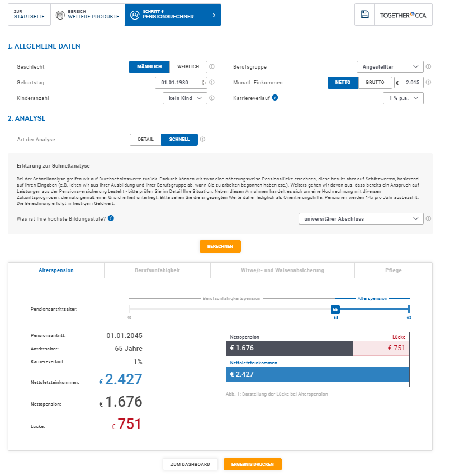Click the save disk icon
This screenshot has width=450, height=476.
364,15
